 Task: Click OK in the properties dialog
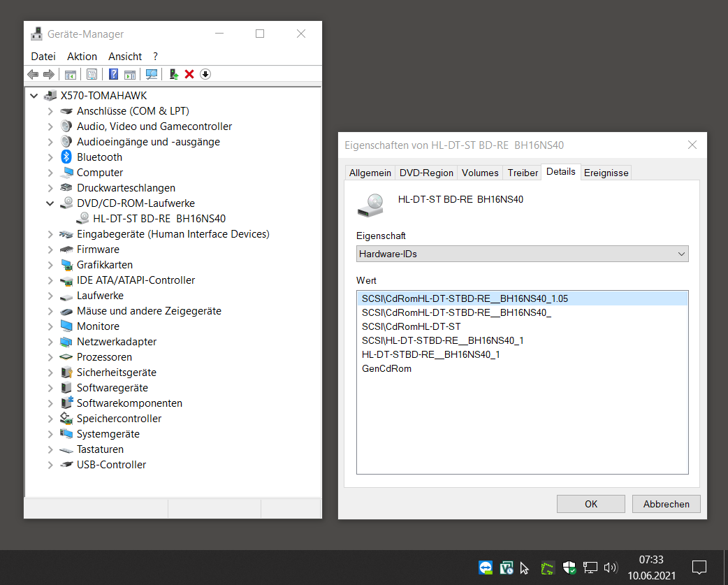591,504
